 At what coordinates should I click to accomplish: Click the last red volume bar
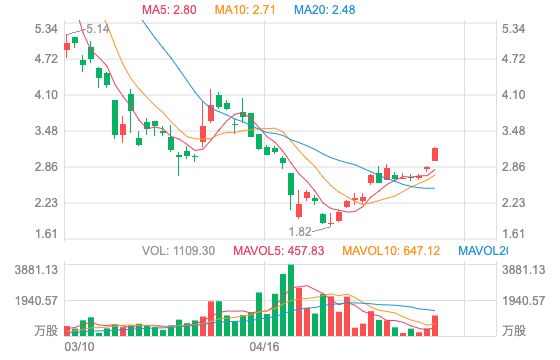(x=435, y=326)
